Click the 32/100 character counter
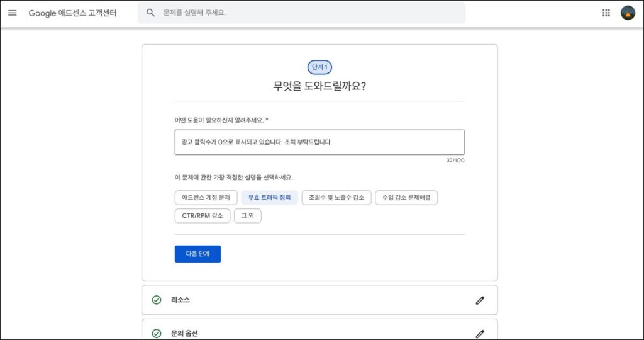This screenshot has height=340, width=644. [x=455, y=161]
